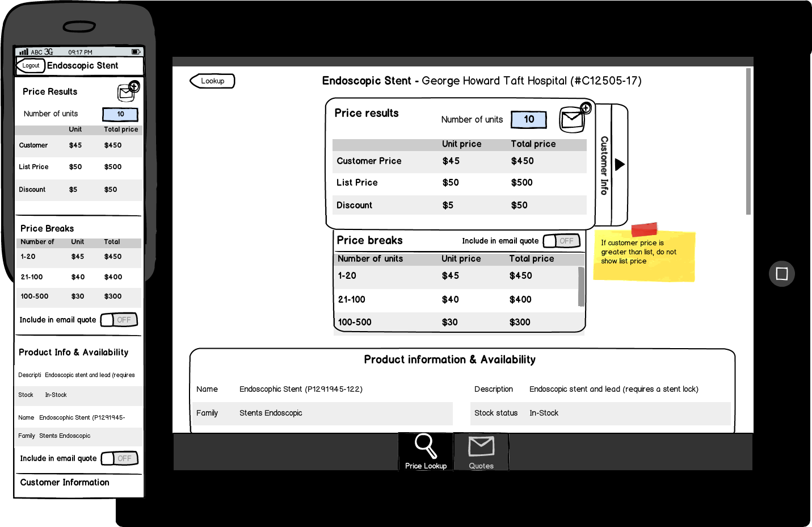812x527 pixels.
Task: Click tablet Customer Price total $450
Action: (x=522, y=161)
